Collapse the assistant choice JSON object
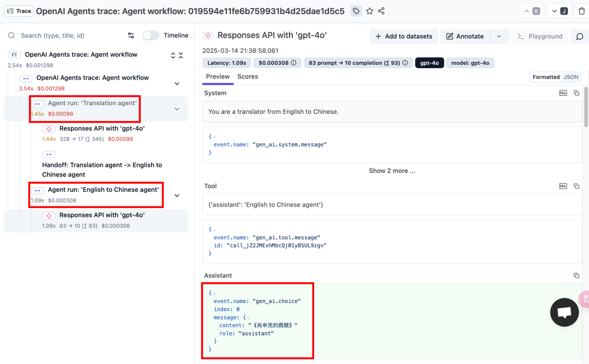This screenshot has height=364, width=589. [x=214, y=294]
